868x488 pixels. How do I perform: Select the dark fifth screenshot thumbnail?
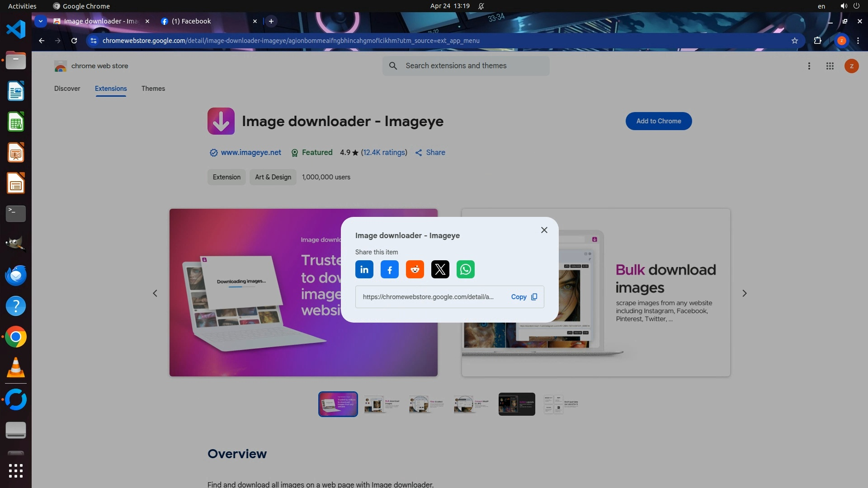click(516, 404)
